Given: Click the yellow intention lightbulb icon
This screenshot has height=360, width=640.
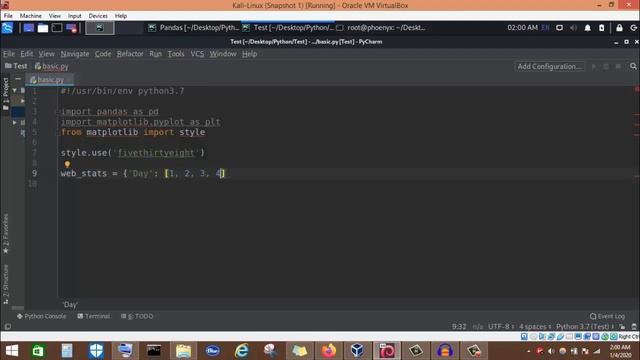Looking at the screenshot, I should tap(67, 164).
